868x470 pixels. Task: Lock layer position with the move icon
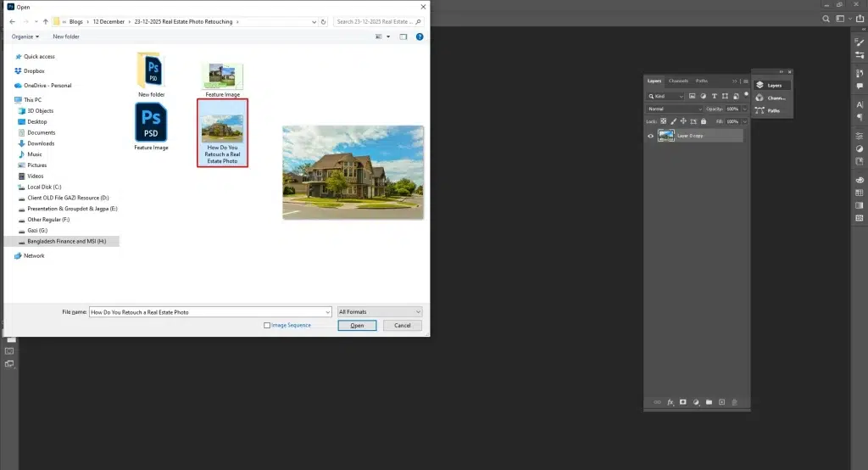point(683,121)
